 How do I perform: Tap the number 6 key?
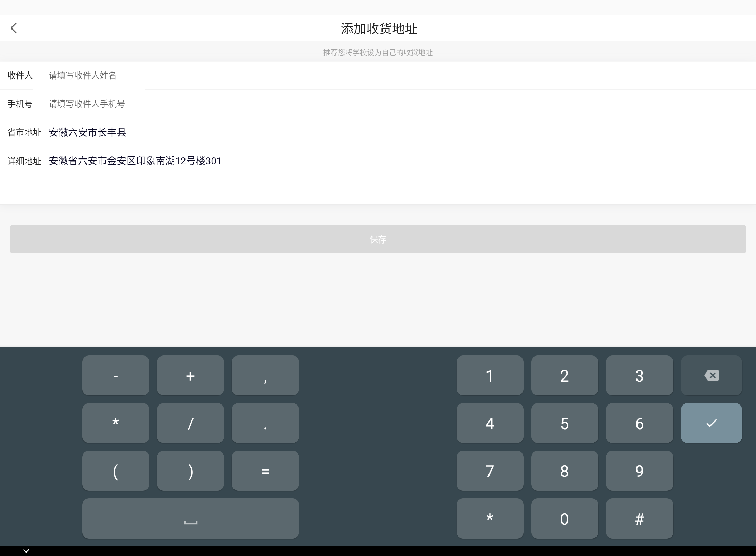coord(640,423)
